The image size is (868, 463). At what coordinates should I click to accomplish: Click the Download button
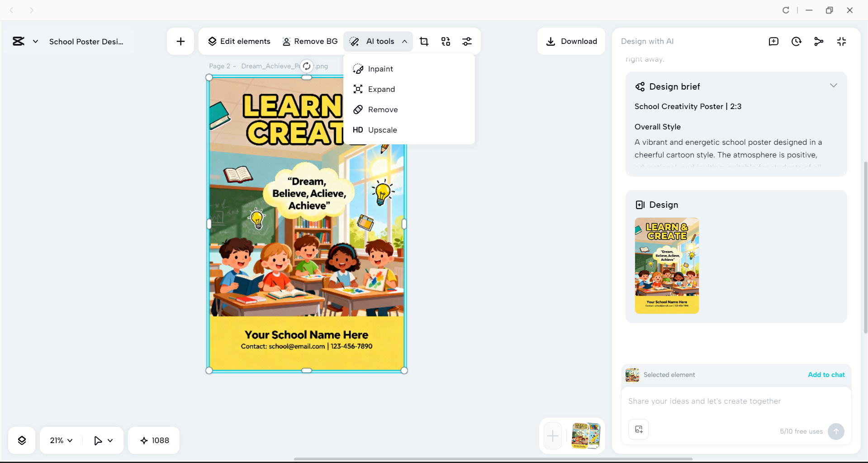(571, 41)
